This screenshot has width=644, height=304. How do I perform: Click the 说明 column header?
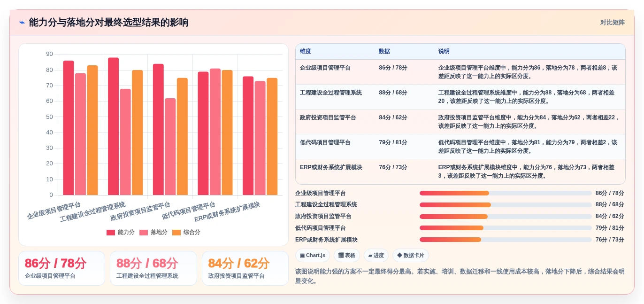tap(444, 52)
